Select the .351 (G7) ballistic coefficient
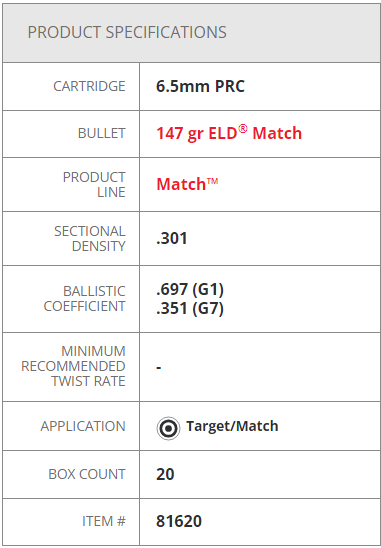This screenshot has width=381, height=548. pyautogui.click(x=190, y=309)
